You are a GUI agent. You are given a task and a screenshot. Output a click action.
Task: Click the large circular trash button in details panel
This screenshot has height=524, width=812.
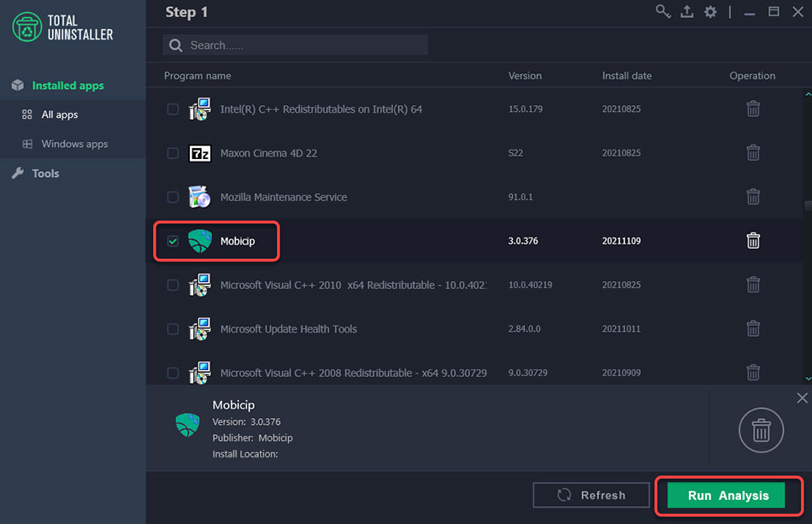761,430
